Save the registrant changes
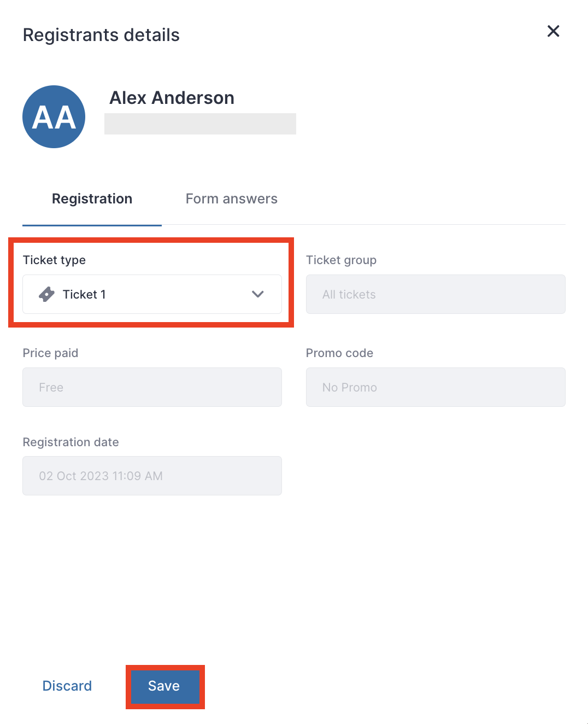588x724 pixels. click(164, 686)
